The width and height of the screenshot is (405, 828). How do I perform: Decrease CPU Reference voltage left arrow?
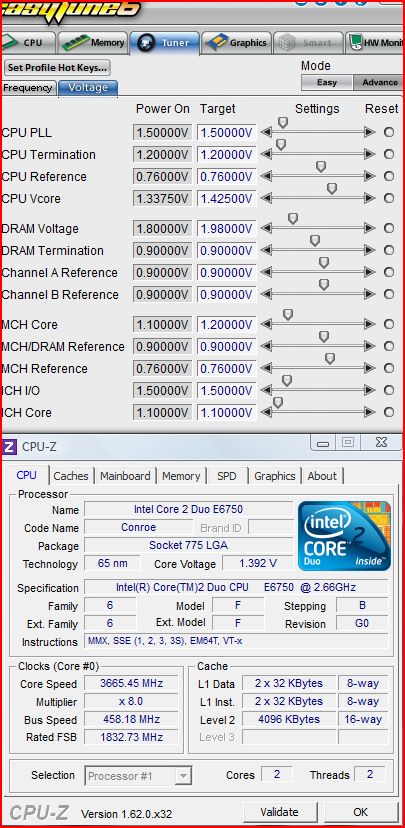coord(267,176)
